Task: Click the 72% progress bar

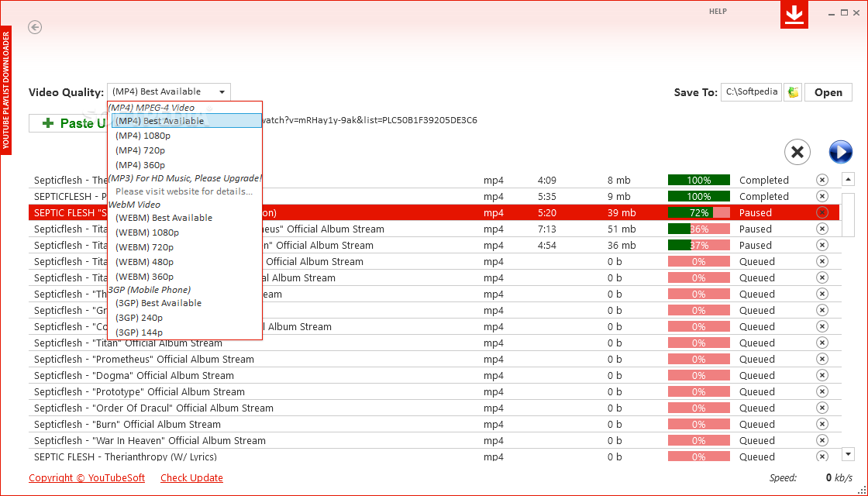Action: (x=698, y=212)
